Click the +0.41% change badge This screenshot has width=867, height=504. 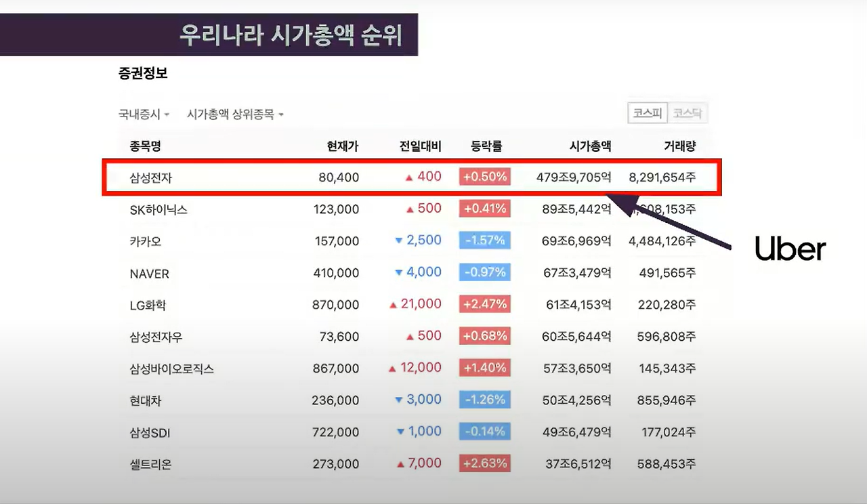click(484, 209)
